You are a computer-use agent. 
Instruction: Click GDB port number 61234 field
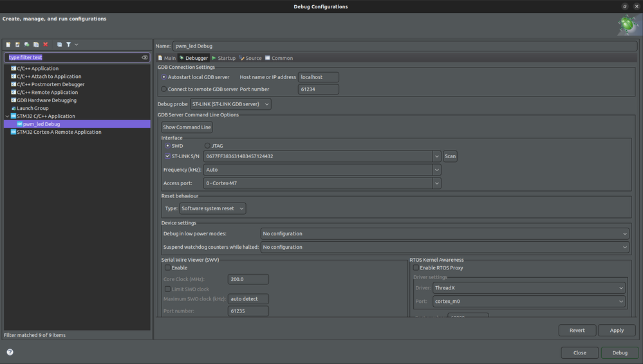[318, 89]
